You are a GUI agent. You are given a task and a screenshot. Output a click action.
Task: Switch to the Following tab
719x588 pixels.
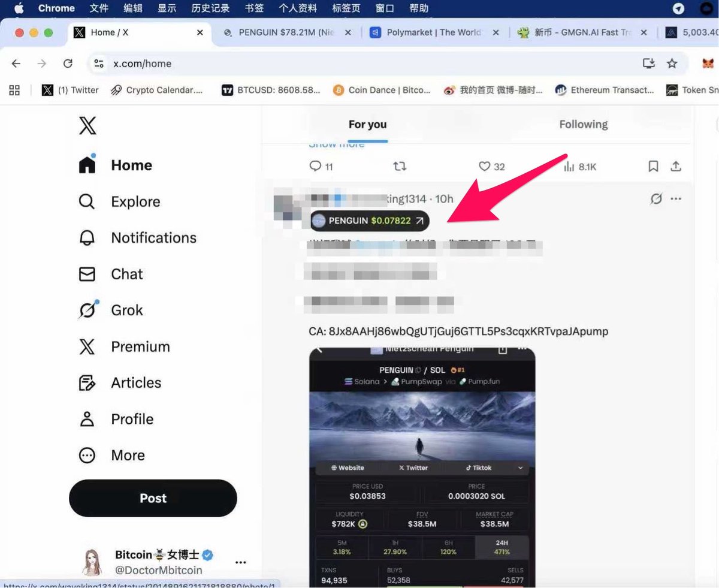tap(583, 125)
